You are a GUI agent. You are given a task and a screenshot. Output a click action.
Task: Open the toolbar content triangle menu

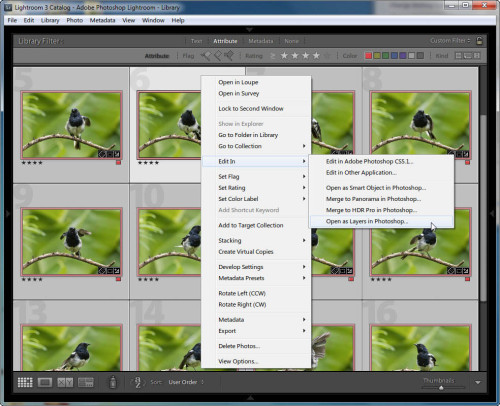(x=478, y=382)
